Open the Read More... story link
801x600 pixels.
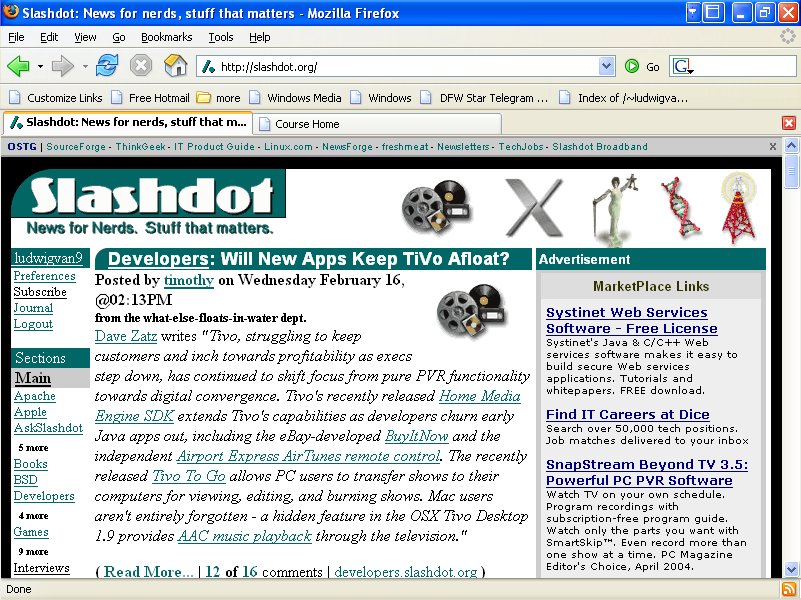149,571
